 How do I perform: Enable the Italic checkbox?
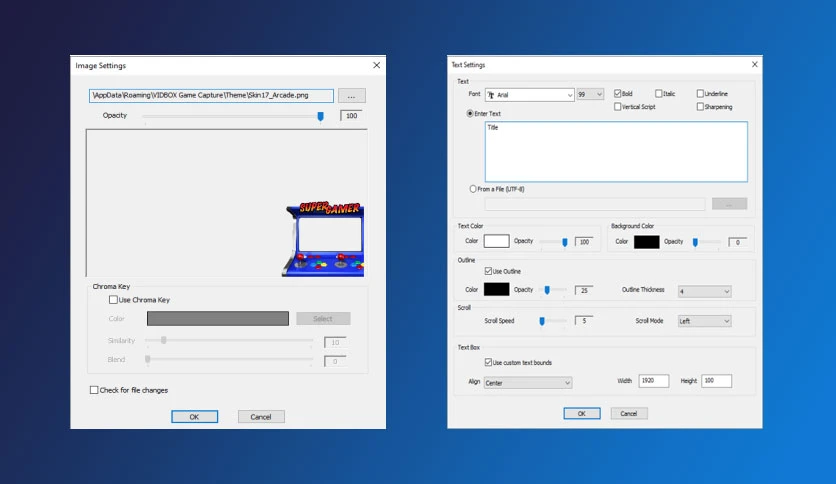click(x=658, y=93)
